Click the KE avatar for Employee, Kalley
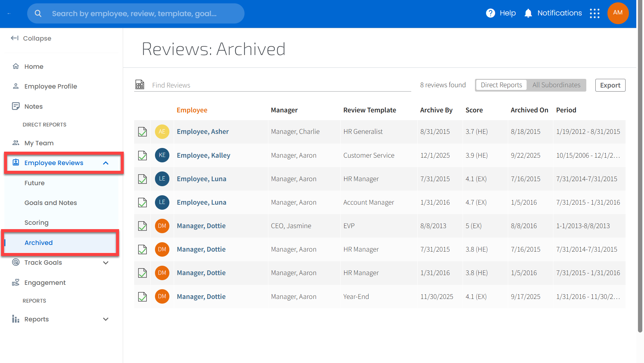 162,155
